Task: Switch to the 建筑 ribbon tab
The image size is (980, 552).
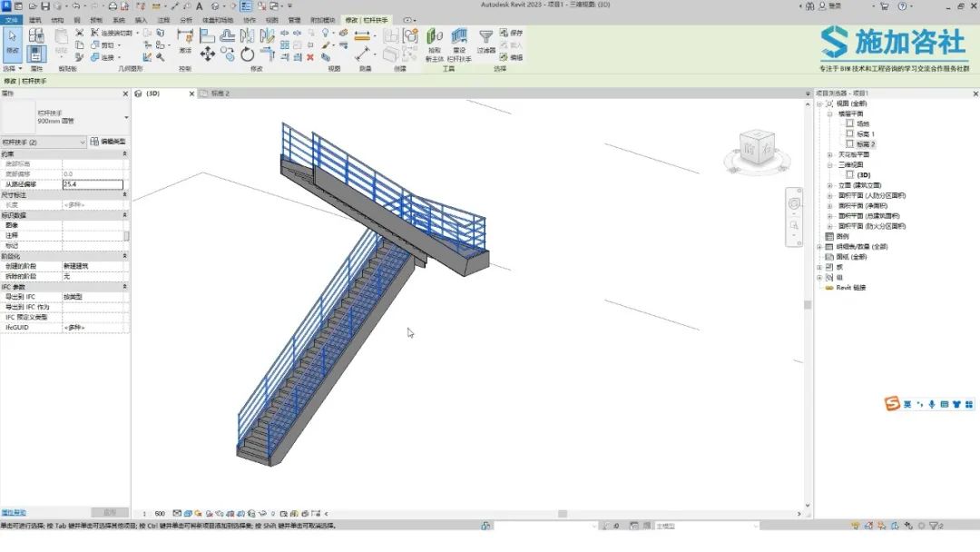Action: click(x=35, y=20)
